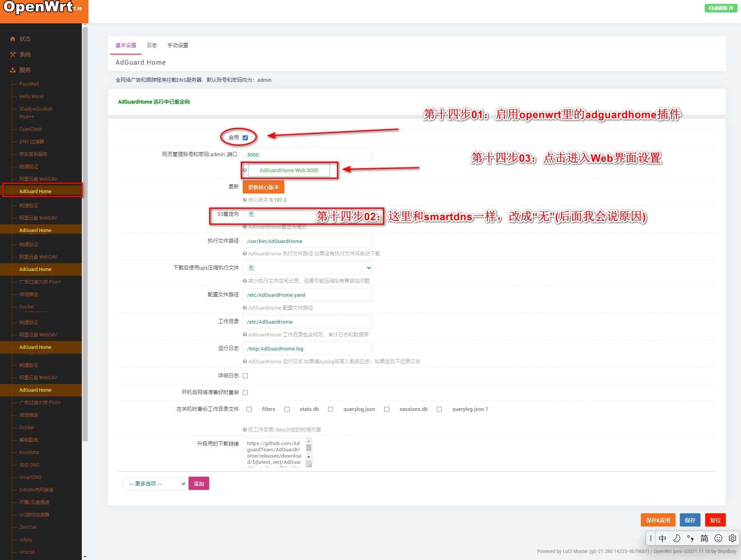Open the IME settings gear icon
Screen dimensions: 741x560
click(x=732, y=538)
